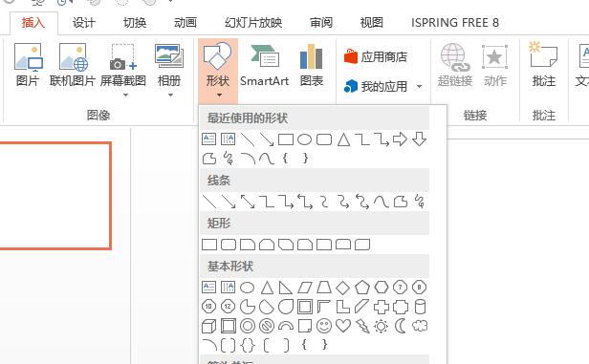
Task: Select the hexagon shape
Action: pyautogui.click(x=382, y=288)
